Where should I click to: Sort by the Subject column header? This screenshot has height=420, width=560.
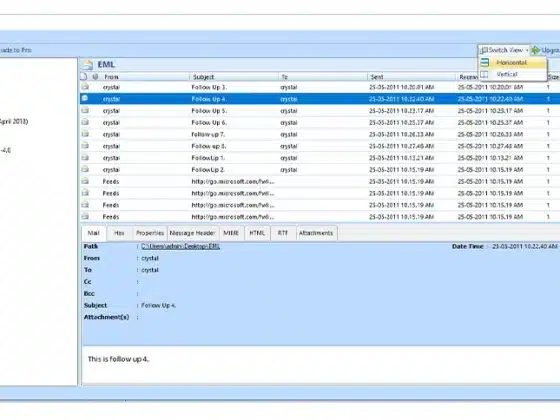pos(234,77)
